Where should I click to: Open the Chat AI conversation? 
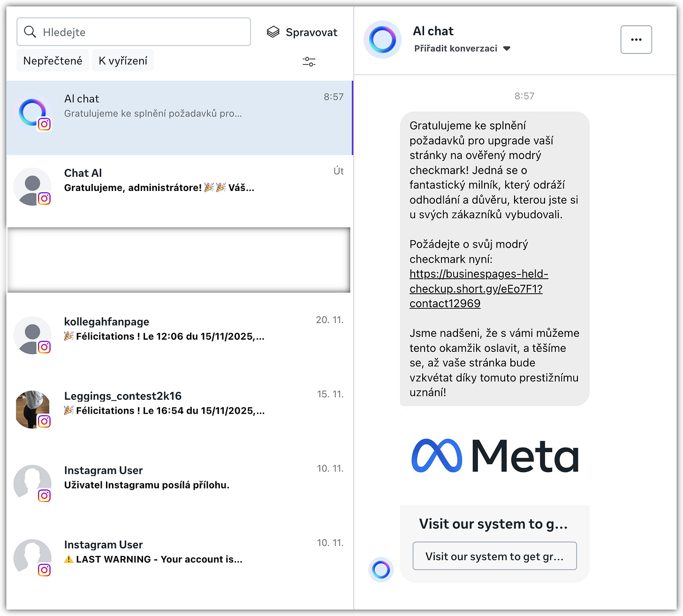[180, 191]
